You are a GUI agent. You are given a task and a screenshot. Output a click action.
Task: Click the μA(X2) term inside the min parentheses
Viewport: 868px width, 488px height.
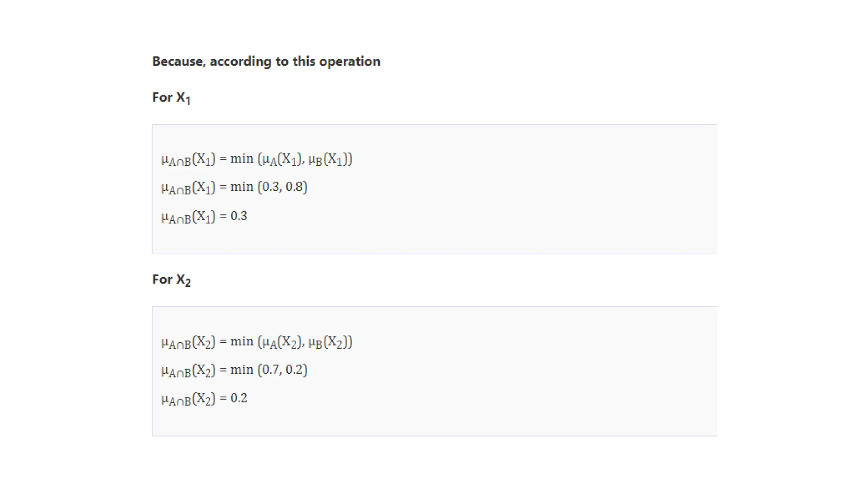coord(281,342)
